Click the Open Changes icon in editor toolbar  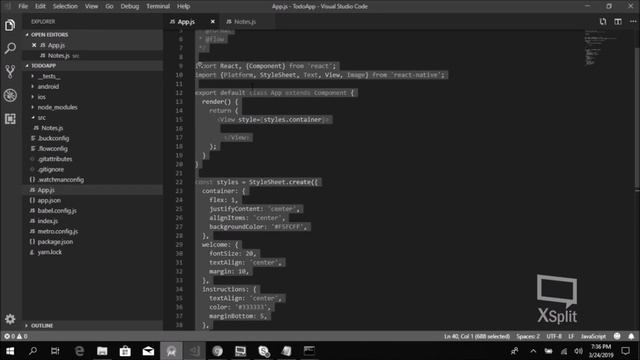click(603, 22)
